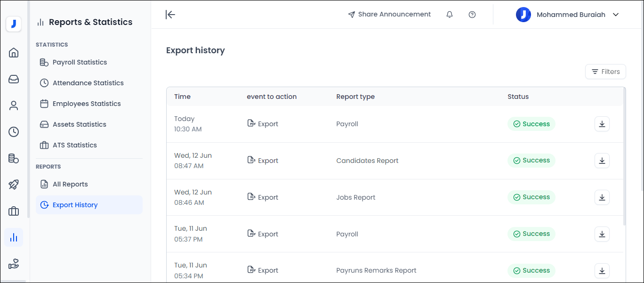The image size is (644, 283).
Task: Open the notifications bell
Action: click(450, 15)
